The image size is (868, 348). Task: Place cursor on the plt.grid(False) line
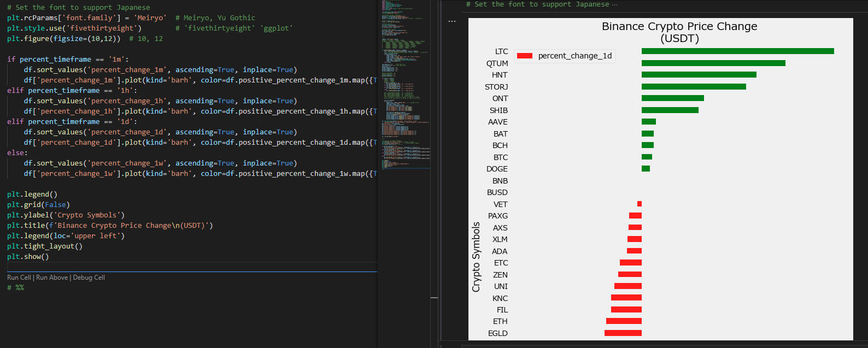[x=38, y=205]
